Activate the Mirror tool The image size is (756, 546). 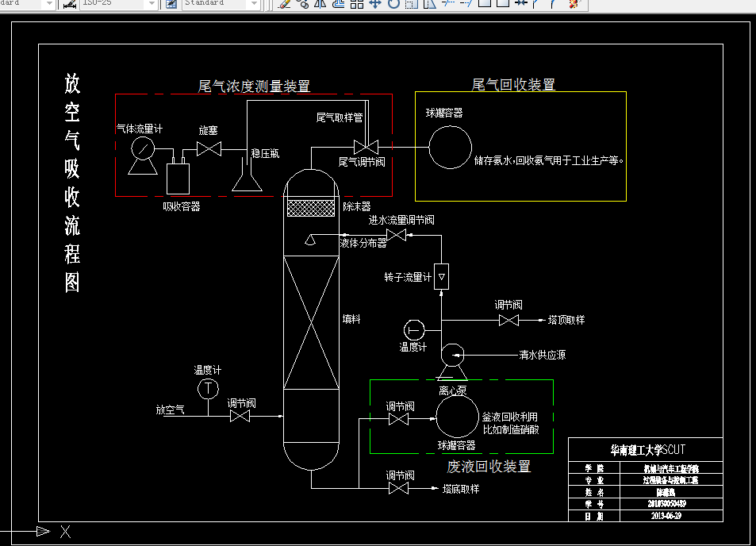coord(320,5)
